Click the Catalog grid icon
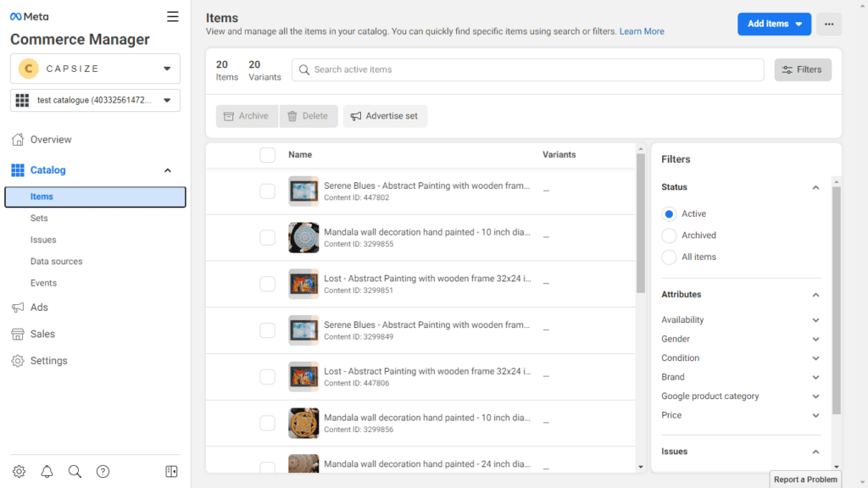The image size is (868, 488). [x=18, y=169]
